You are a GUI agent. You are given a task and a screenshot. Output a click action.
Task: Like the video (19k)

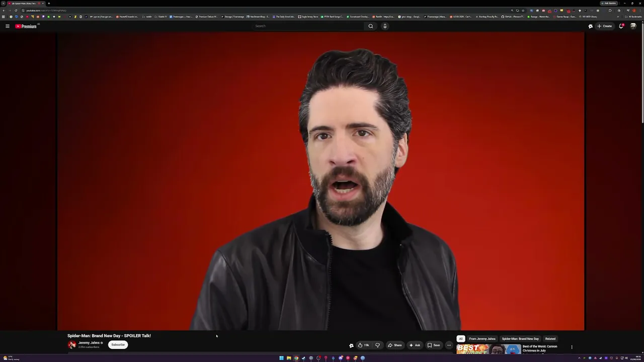tap(363, 345)
